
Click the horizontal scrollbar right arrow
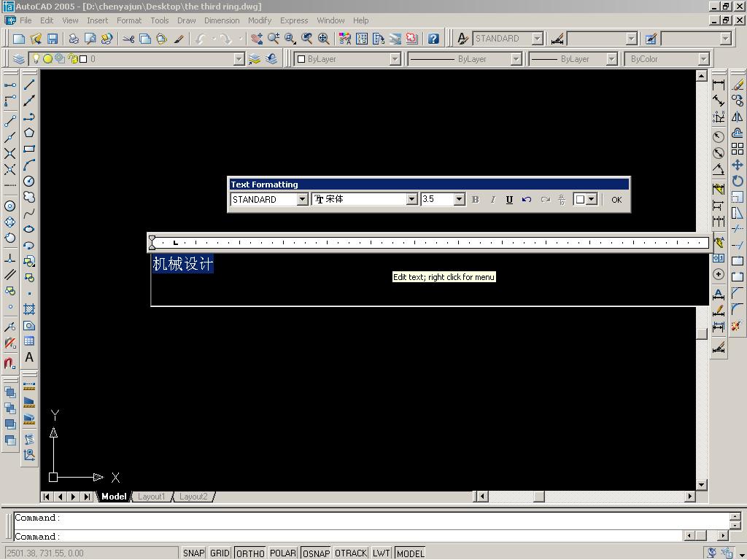(x=690, y=496)
